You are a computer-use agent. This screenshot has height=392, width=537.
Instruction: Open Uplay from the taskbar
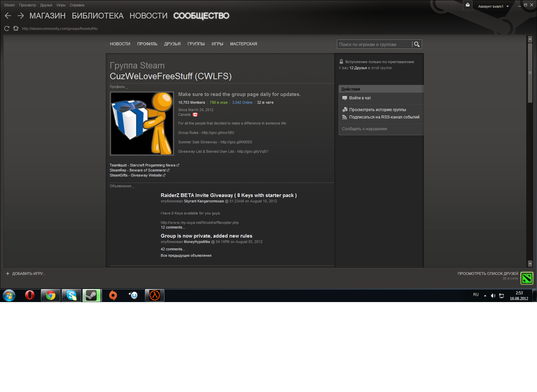(x=134, y=295)
